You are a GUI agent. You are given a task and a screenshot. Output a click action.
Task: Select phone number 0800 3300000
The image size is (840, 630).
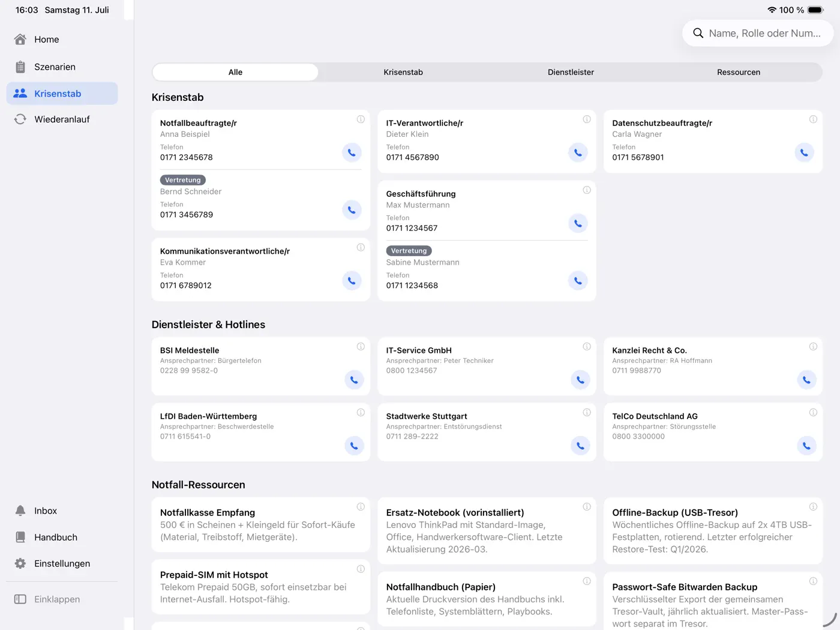click(638, 436)
